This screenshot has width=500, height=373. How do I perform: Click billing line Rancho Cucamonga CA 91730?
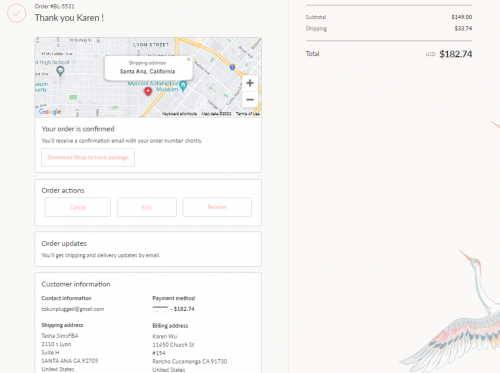(190, 361)
